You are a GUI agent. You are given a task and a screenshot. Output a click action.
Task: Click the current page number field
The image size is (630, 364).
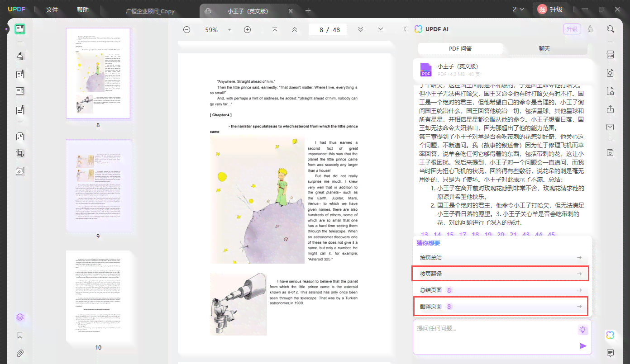click(321, 30)
